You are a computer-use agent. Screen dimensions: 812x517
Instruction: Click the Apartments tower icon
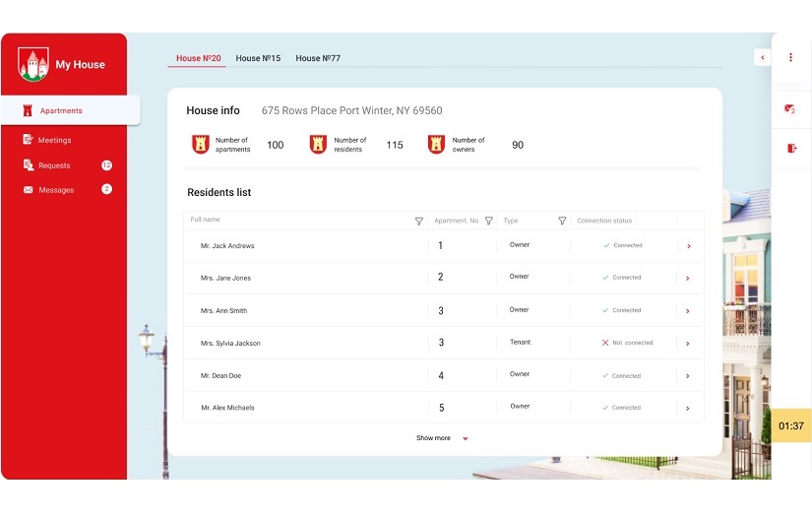pos(28,110)
